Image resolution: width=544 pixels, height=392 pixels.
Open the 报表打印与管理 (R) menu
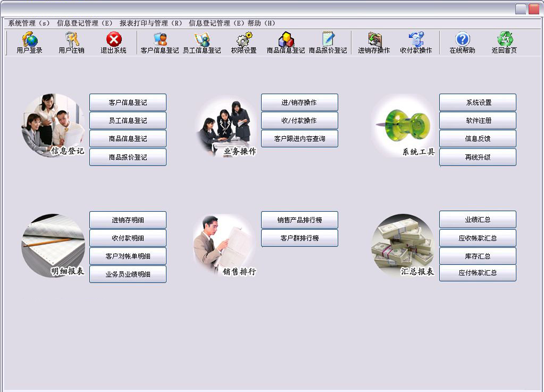pyautogui.click(x=150, y=23)
